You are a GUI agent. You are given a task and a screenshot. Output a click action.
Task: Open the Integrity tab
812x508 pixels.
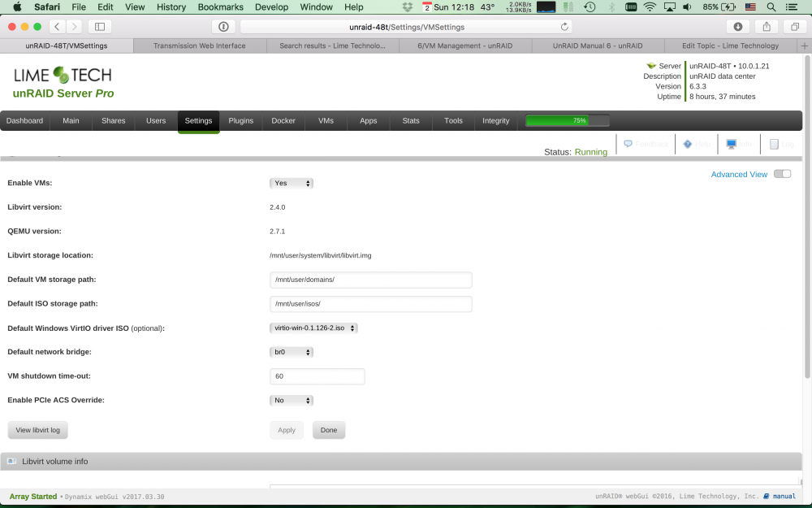pos(495,120)
